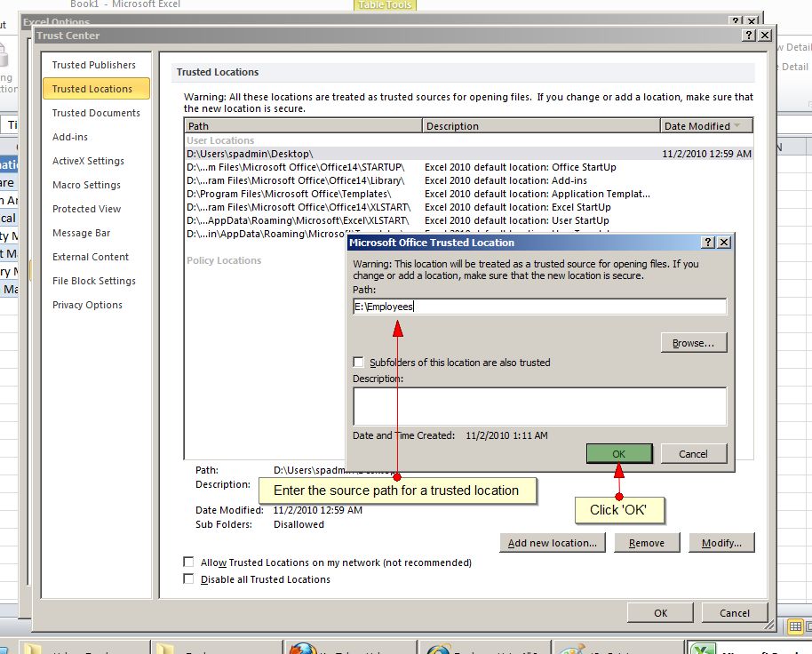Close the Trust Center window
Screen dimensions: 812x654
click(x=764, y=36)
